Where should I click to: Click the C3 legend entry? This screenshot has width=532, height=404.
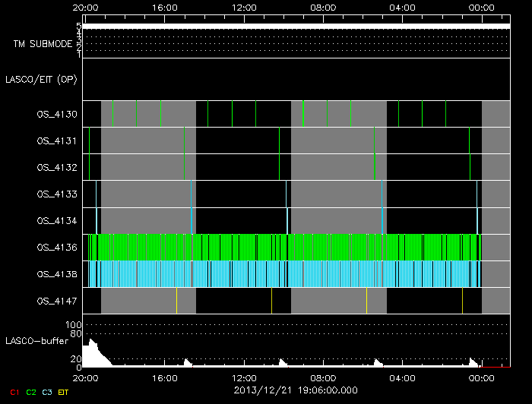(x=47, y=392)
